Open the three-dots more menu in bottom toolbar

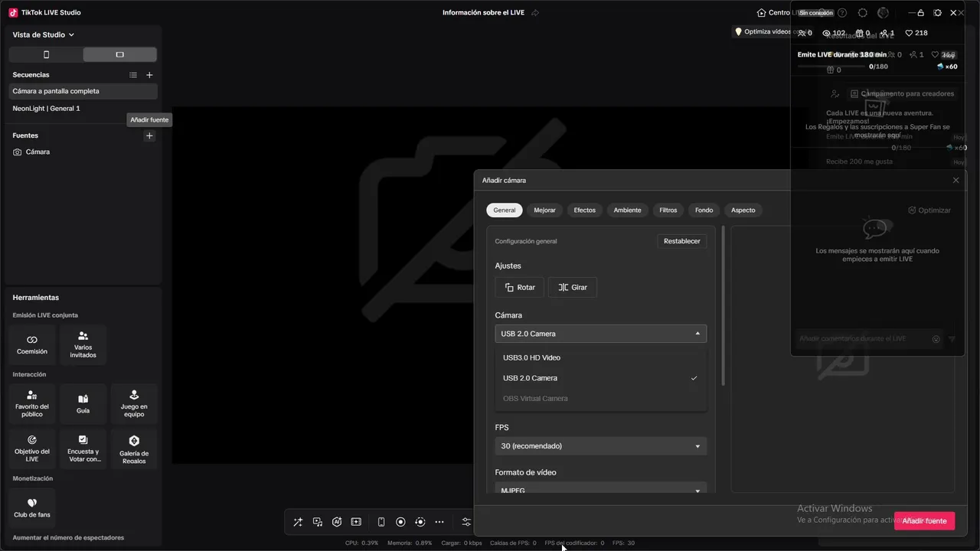439,522
